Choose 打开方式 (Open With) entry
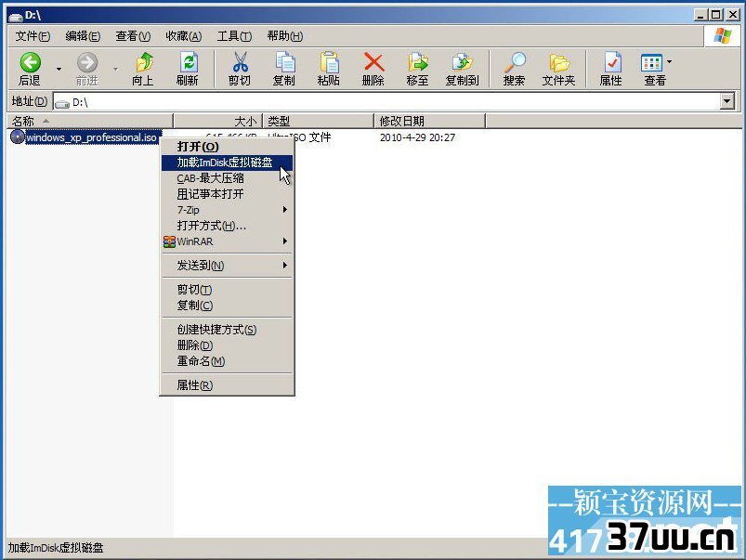The image size is (746, 560). click(x=227, y=226)
